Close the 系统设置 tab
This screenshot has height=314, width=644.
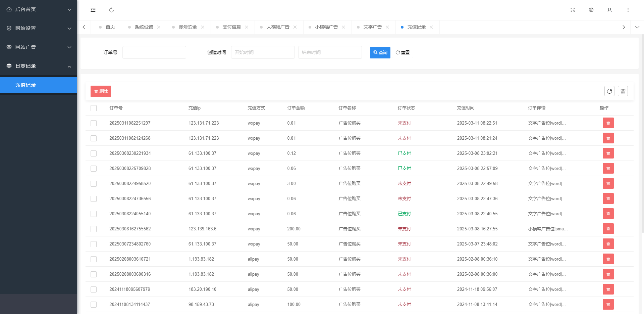pos(159,27)
